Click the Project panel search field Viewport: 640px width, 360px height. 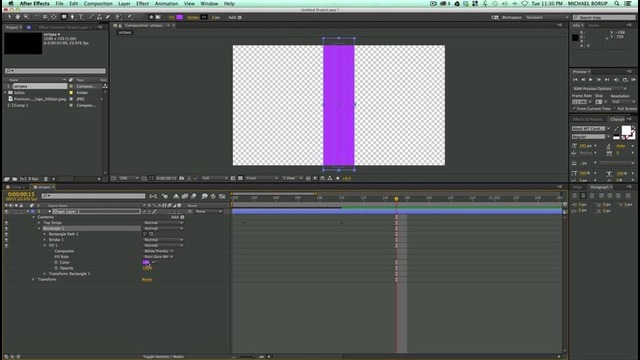pyautogui.click(x=55, y=71)
